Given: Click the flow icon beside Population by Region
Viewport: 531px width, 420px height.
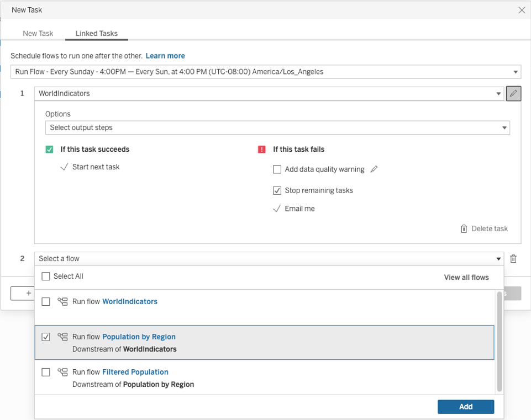Looking at the screenshot, I should (x=62, y=337).
